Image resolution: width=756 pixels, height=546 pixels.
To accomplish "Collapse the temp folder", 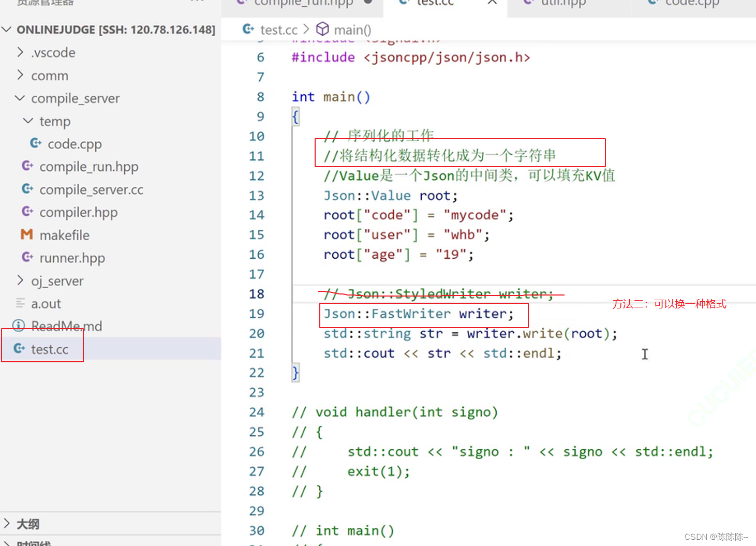I will tap(28, 121).
